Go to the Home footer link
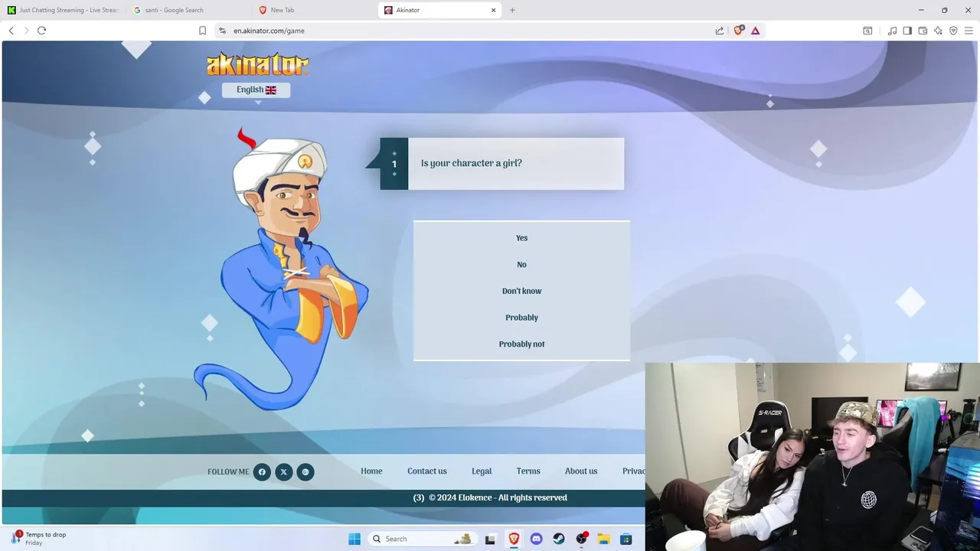 click(371, 471)
